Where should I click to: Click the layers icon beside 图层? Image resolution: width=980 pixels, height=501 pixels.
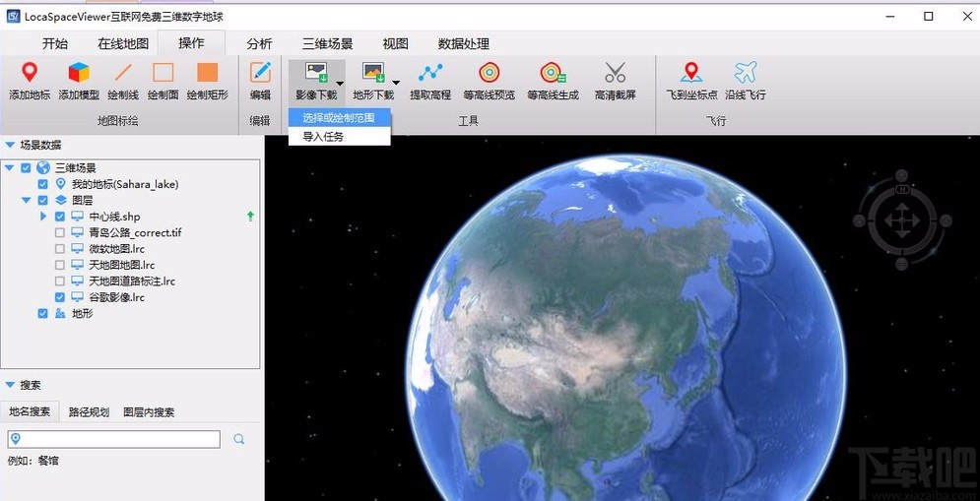point(61,200)
